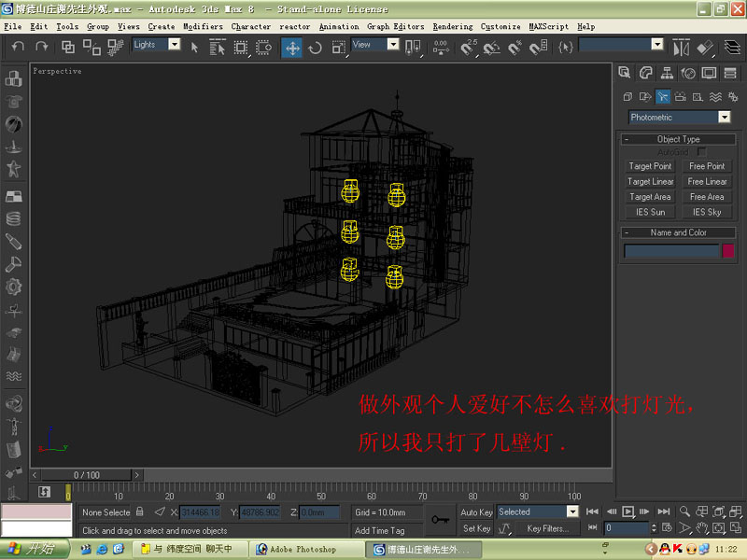Click the Play Animation button
This screenshot has height=560, width=747.
[x=627, y=511]
